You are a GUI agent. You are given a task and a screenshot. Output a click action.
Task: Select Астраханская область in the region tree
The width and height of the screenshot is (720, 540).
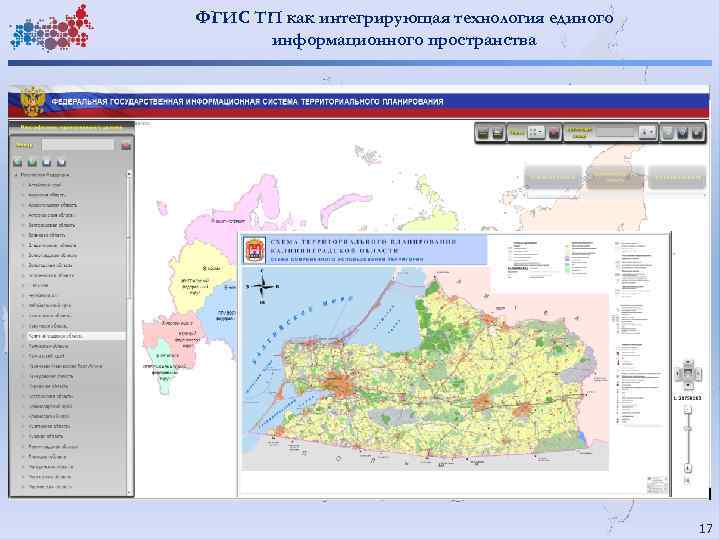51,215
